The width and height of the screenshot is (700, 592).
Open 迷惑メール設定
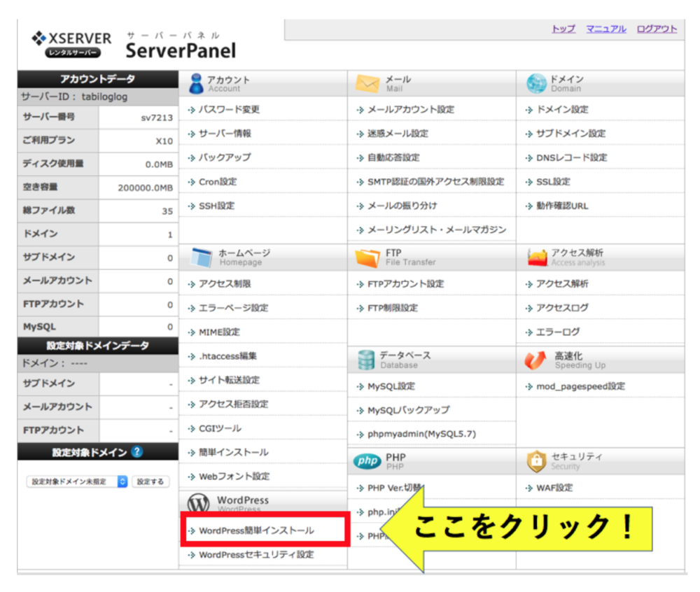coord(398,134)
